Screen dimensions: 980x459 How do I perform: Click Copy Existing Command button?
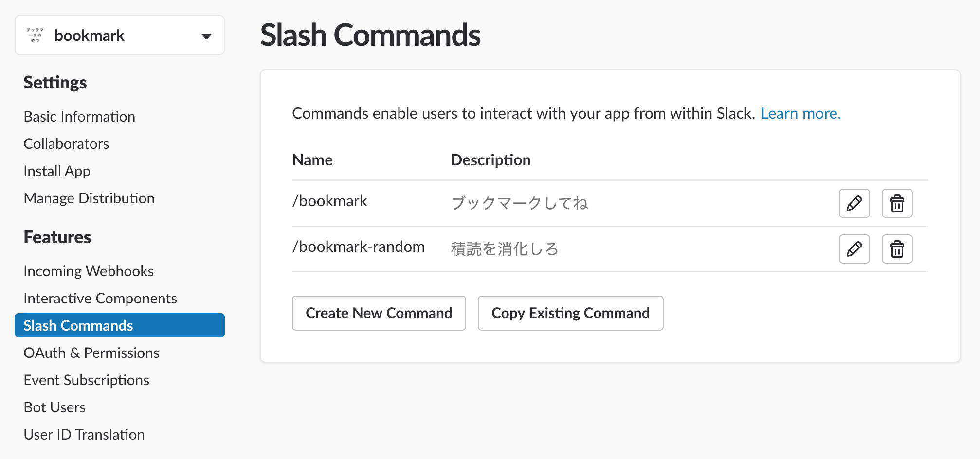[x=570, y=313]
